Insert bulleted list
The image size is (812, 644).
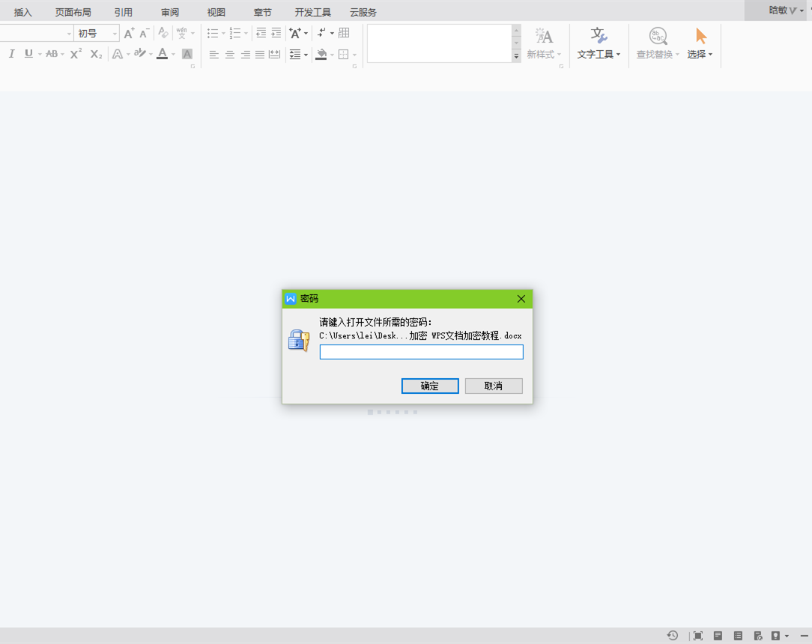213,33
